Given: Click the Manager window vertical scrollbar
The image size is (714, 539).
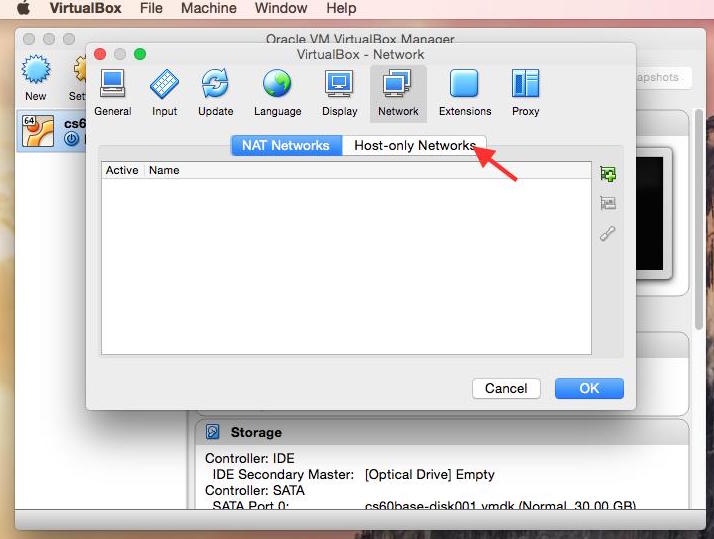Looking at the screenshot, I should pos(699,219).
